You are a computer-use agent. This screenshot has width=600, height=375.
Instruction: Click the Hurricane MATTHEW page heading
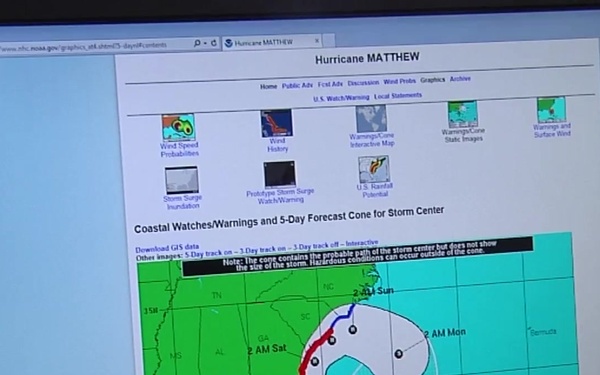coord(367,59)
